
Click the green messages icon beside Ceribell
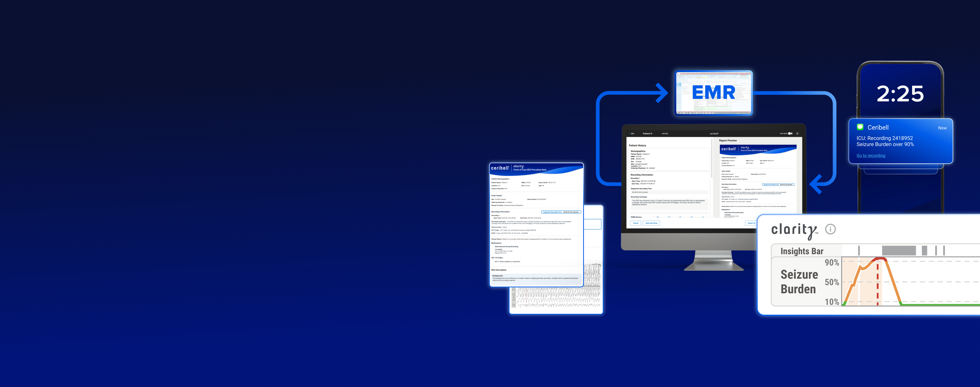click(860, 127)
